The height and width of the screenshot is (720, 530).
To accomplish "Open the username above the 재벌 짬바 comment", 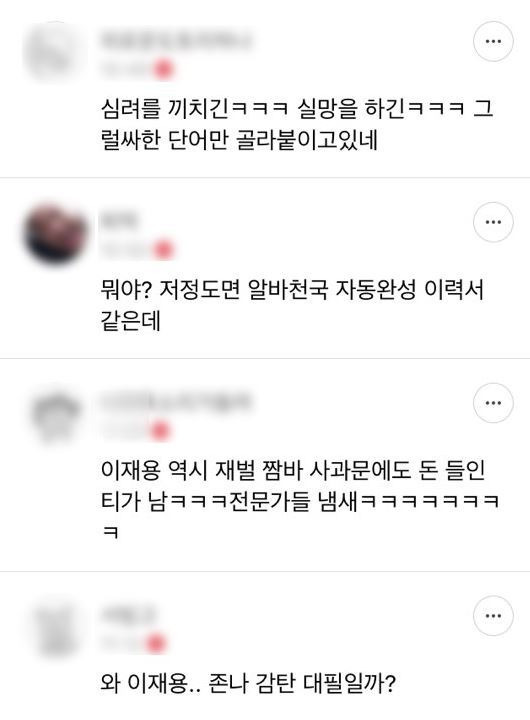I will pos(176,401).
